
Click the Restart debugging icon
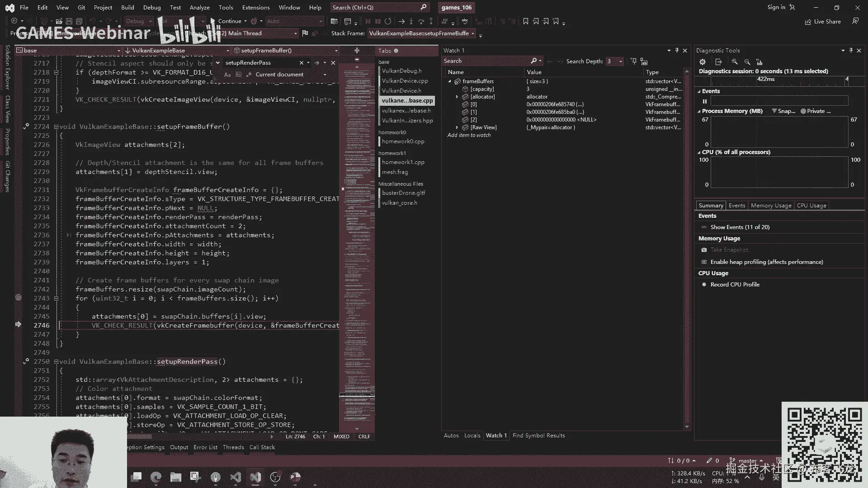point(388,21)
